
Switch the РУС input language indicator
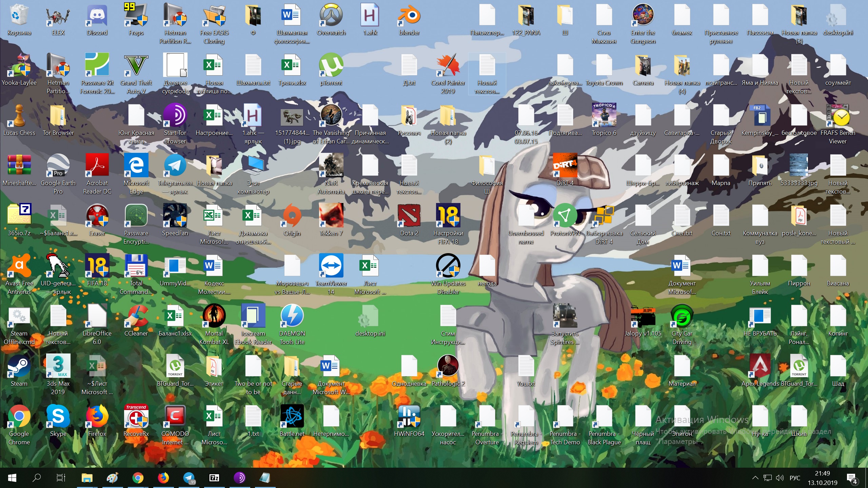tap(795, 478)
